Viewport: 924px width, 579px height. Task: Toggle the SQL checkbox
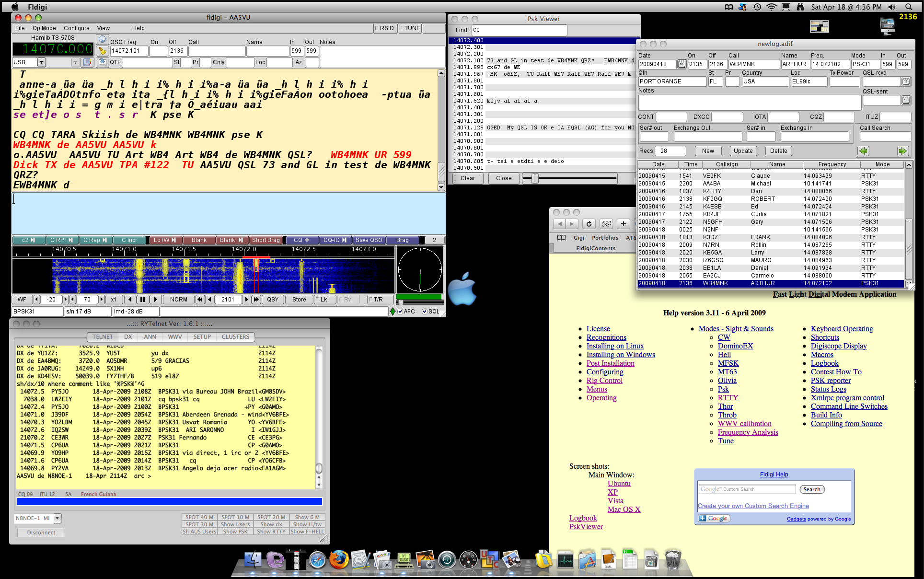tap(431, 312)
